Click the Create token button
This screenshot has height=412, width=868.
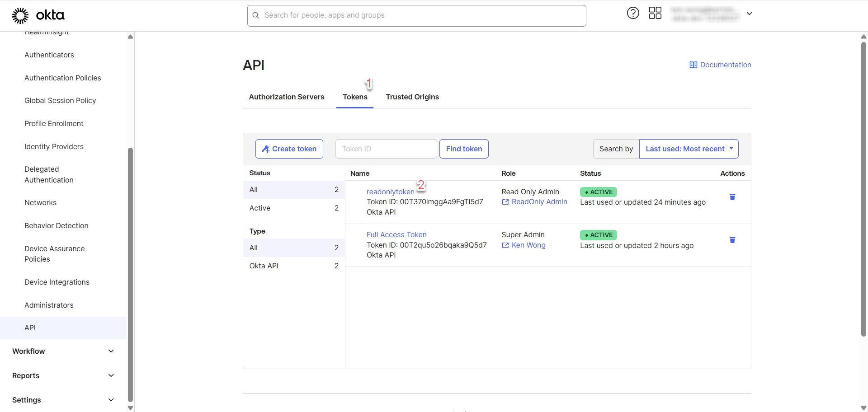click(x=289, y=149)
